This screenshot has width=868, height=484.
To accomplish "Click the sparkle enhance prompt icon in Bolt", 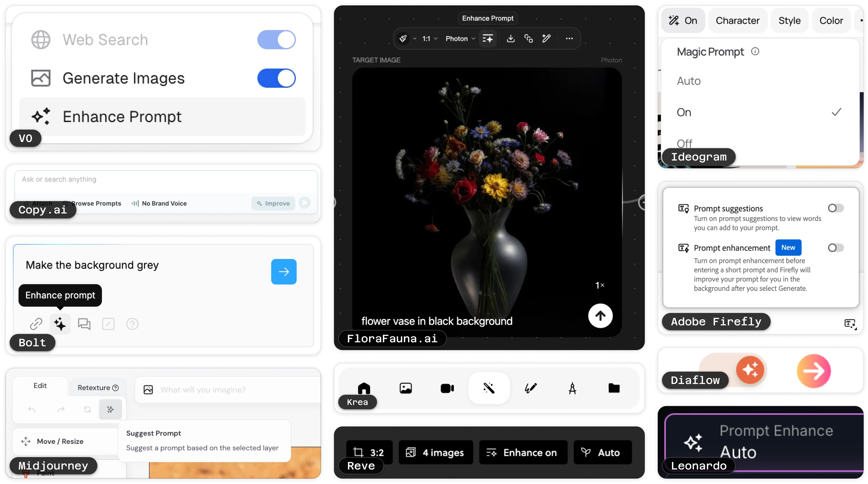I will (60, 324).
